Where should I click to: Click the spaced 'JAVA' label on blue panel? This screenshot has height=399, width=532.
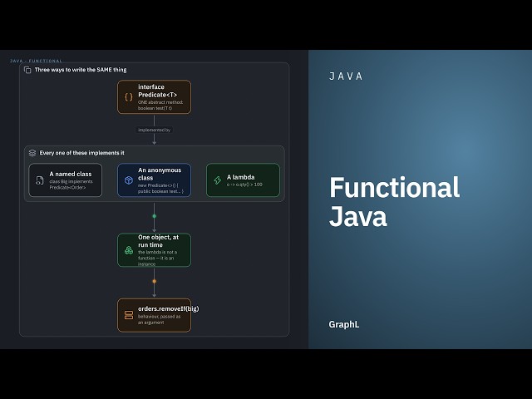pos(346,76)
